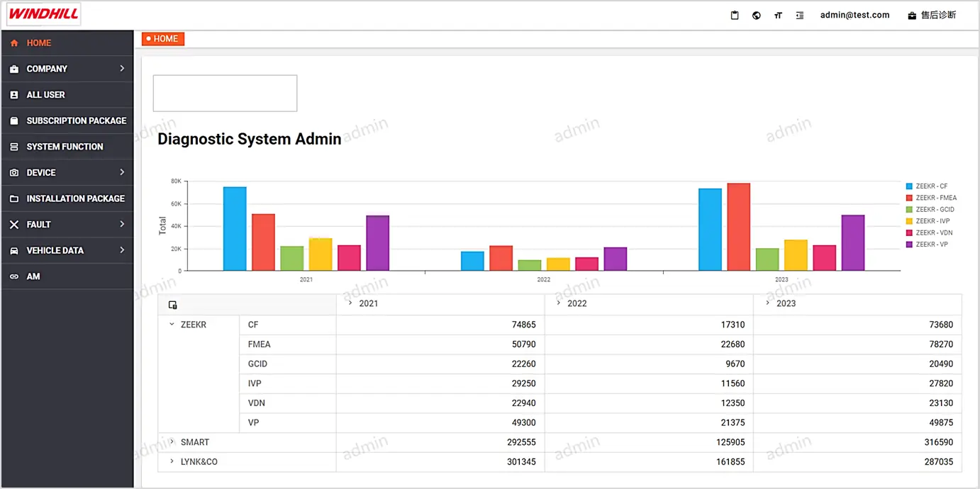Click the FMEA row label
This screenshot has height=489, width=980.
coord(259,344)
